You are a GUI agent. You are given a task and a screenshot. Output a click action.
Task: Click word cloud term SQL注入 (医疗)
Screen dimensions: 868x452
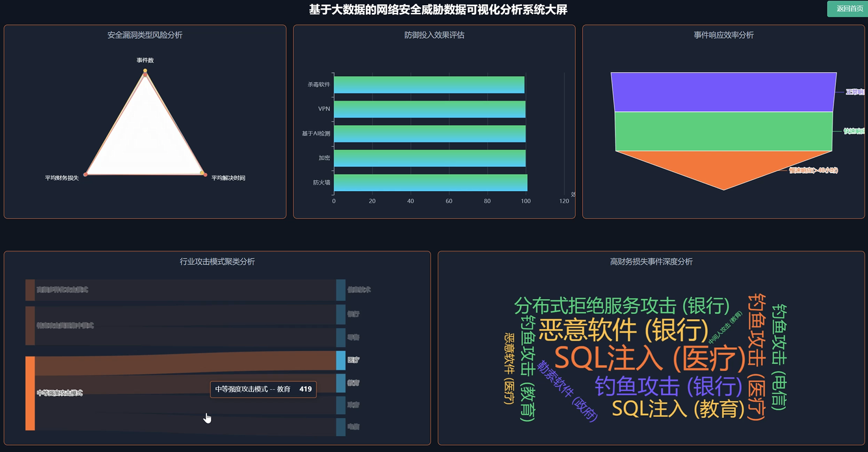tap(650, 358)
